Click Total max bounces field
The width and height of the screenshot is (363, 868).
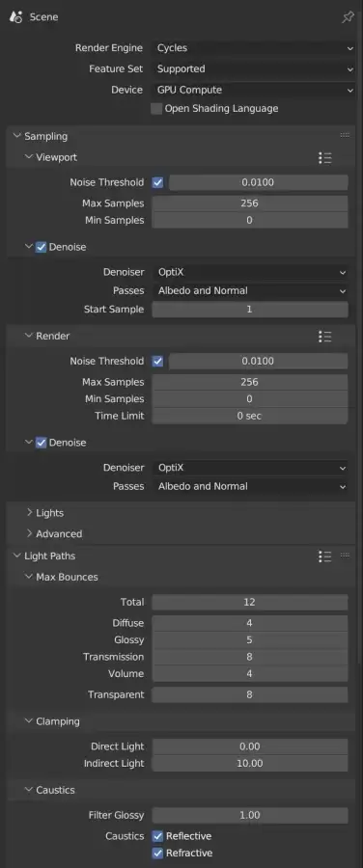point(250,602)
